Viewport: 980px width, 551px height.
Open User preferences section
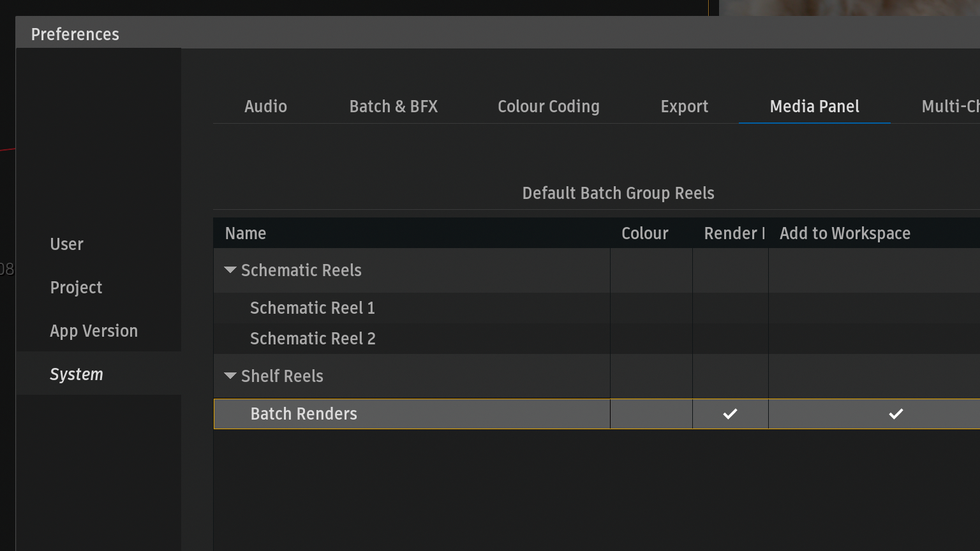coord(67,244)
